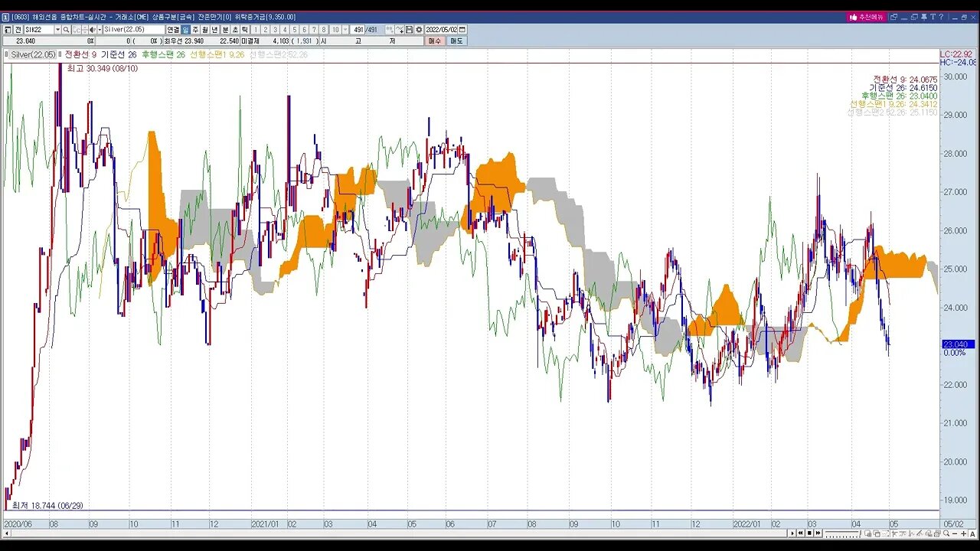Click the pin window icon in title bar
The height and width of the screenshot is (551, 980).
tap(924, 17)
